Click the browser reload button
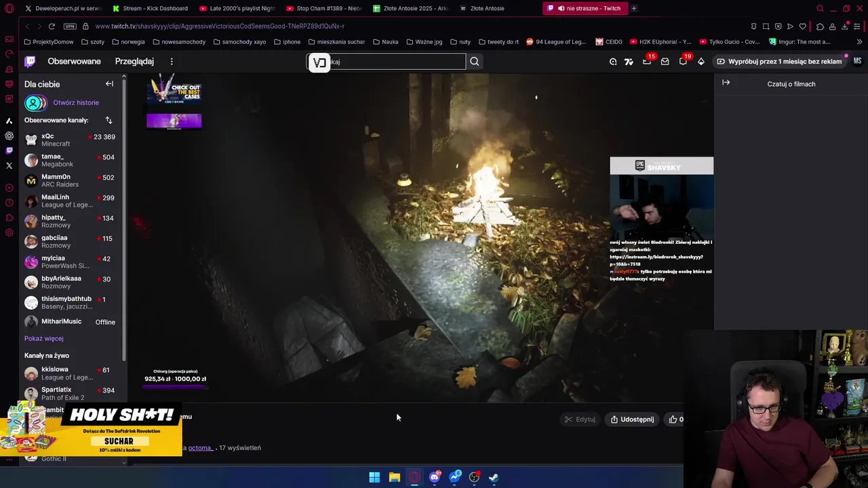 52,26
